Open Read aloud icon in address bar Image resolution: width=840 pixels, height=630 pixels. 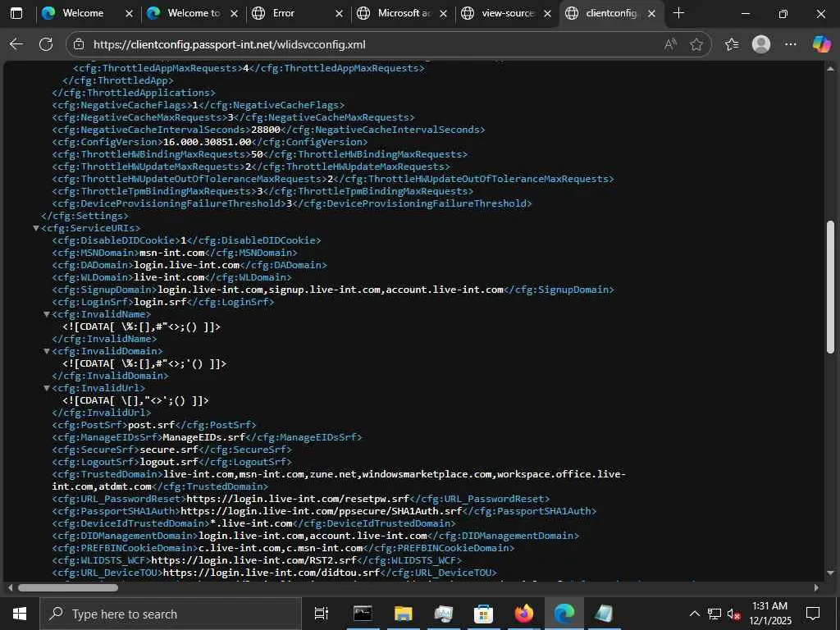click(x=669, y=44)
